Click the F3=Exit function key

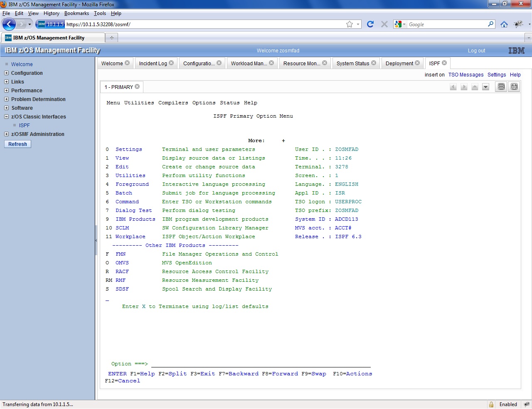point(203,374)
